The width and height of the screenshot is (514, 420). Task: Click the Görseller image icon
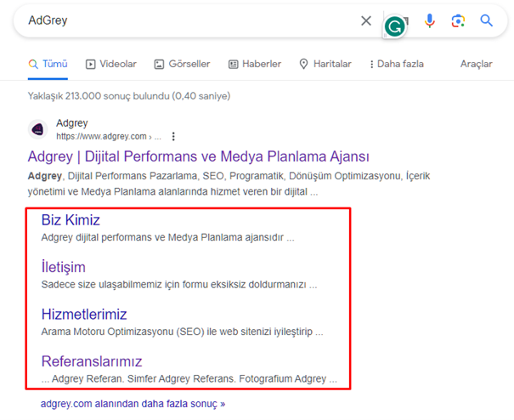point(159,65)
